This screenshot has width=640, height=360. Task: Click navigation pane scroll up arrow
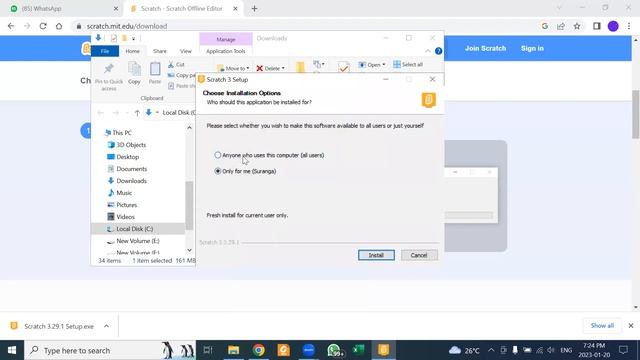click(189, 128)
